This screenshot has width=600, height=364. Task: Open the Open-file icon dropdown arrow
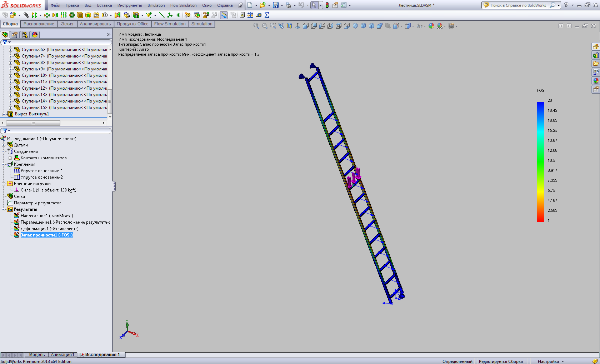point(269,5)
